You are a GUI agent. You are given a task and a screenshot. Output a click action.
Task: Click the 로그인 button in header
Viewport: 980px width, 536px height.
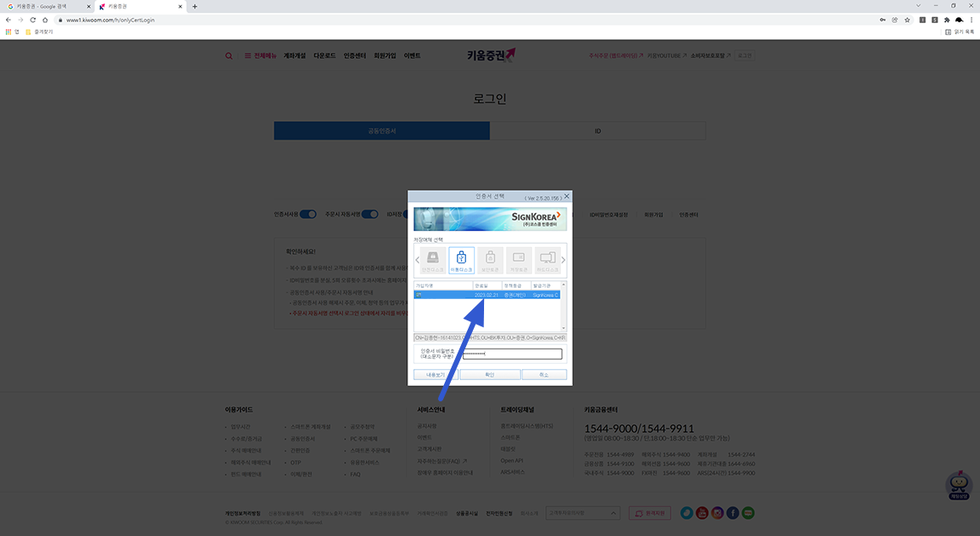(x=745, y=55)
